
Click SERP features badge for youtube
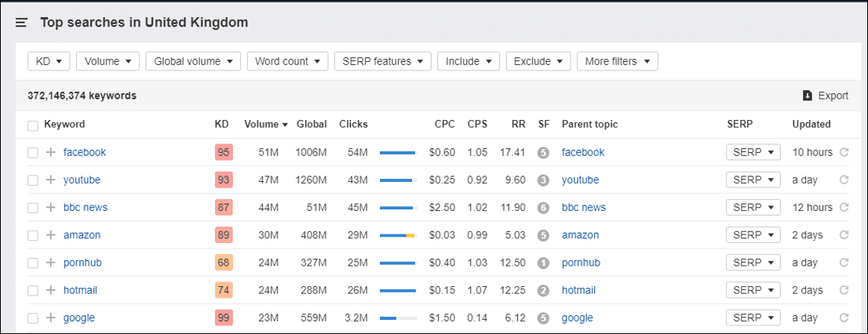click(544, 180)
